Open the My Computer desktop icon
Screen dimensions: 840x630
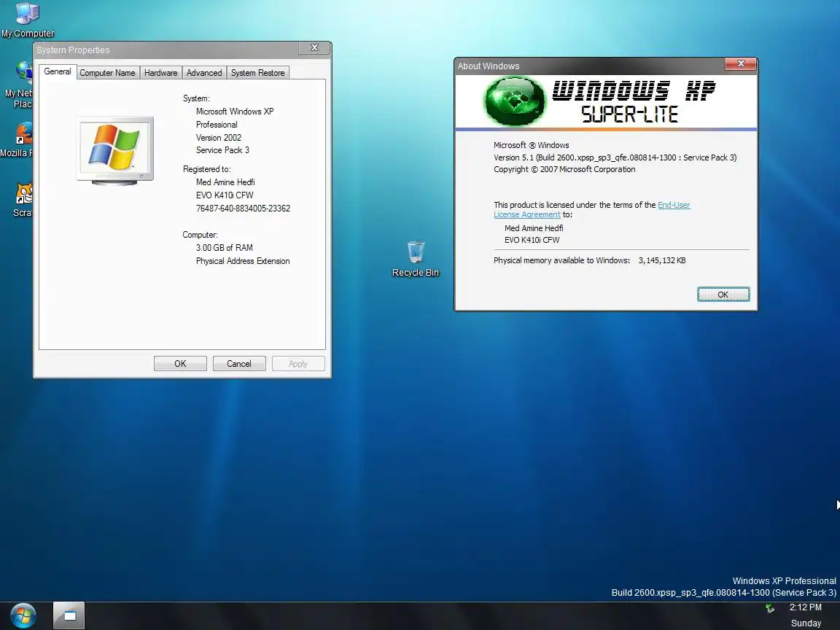[x=27, y=20]
